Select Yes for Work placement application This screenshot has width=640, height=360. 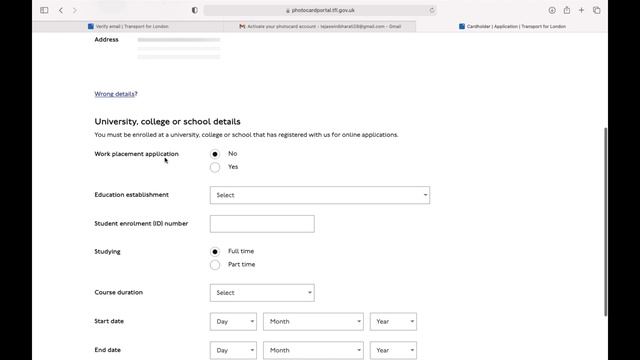(x=215, y=167)
